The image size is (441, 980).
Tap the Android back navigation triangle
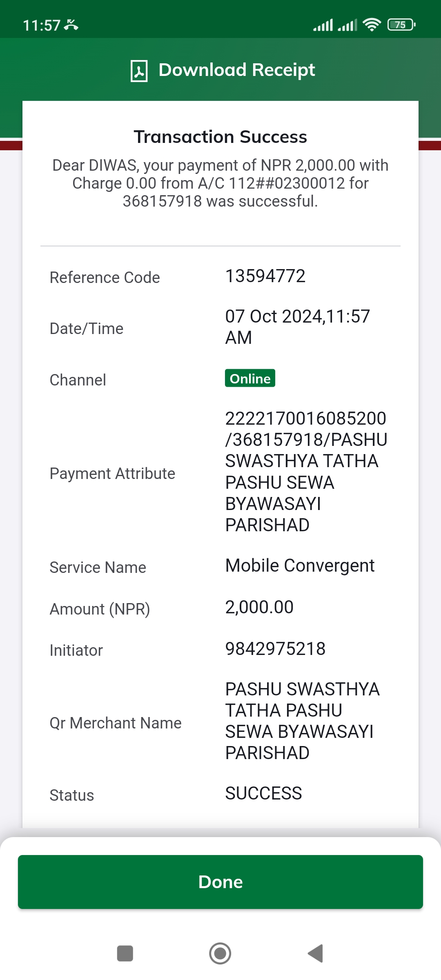point(315,953)
